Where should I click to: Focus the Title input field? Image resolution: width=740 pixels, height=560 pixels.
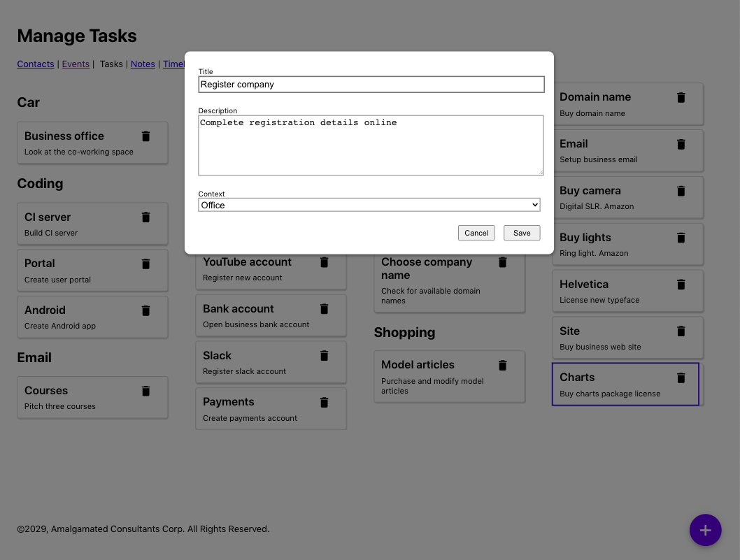[x=371, y=85]
